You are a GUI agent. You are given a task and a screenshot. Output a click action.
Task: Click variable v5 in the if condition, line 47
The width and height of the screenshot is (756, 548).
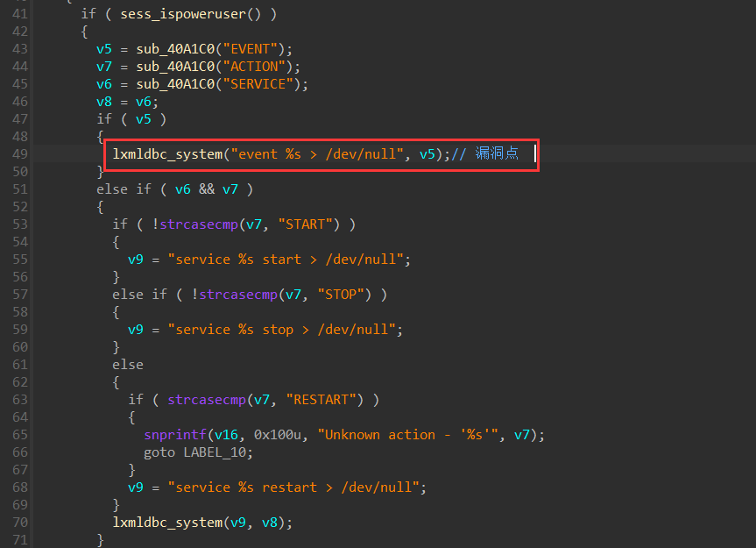143,119
